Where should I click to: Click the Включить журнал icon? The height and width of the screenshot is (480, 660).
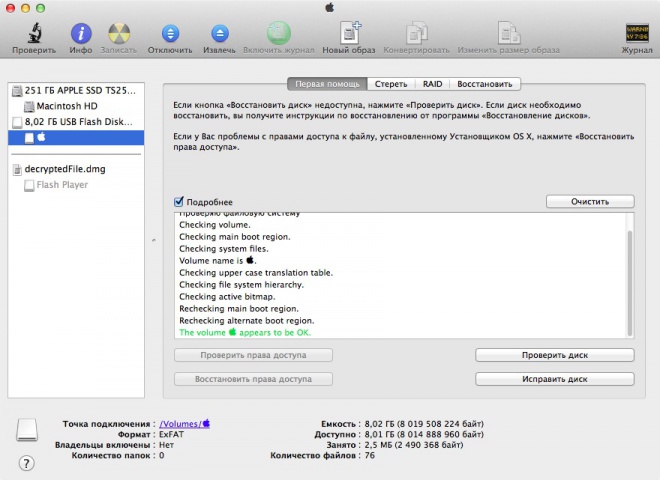click(279, 33)
